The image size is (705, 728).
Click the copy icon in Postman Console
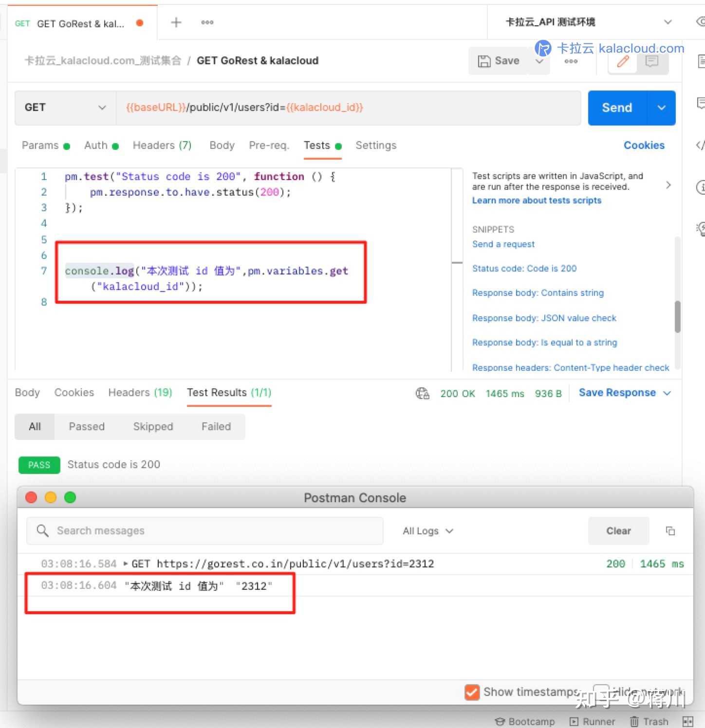670,530
